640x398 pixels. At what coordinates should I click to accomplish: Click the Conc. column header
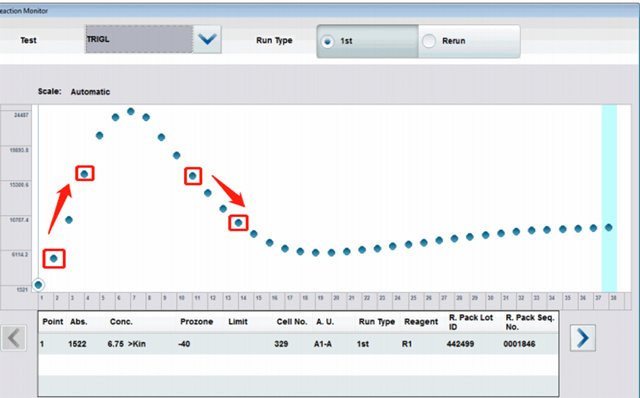[121, 322]
